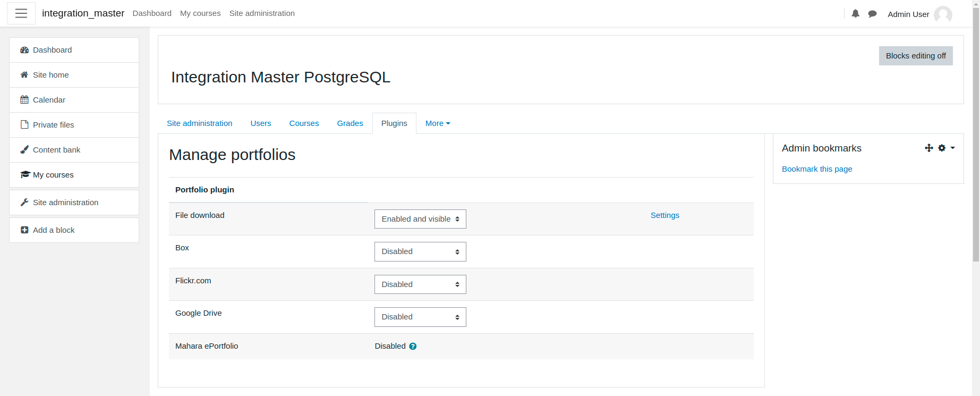The height and width of the screenshot is (396, 980).
Task: Expand the caret next to the bookmarks gear
Action: coord(953,148)
